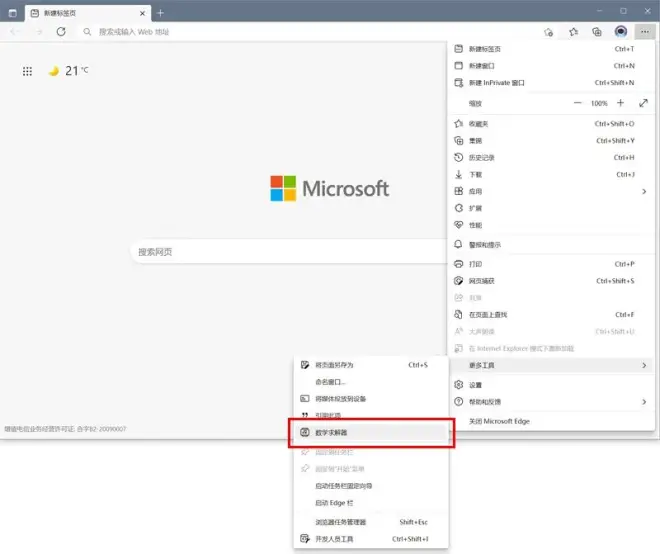Add this page to favorites
This screenshot has height=554, width=660.
coord(548,32)
